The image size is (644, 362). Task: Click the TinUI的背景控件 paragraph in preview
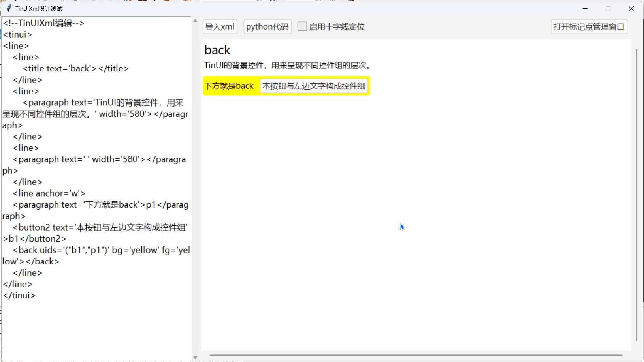coord(288,65)
